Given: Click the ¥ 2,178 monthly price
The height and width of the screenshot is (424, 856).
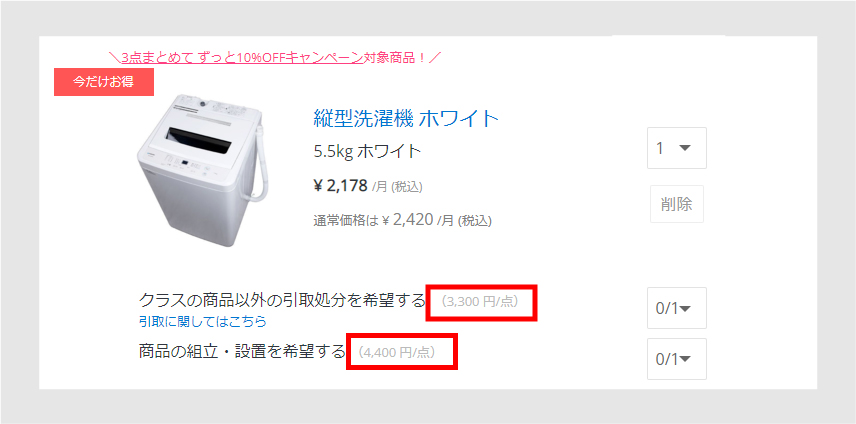Looking at the screenshot, I should click(x=341, y=186).
